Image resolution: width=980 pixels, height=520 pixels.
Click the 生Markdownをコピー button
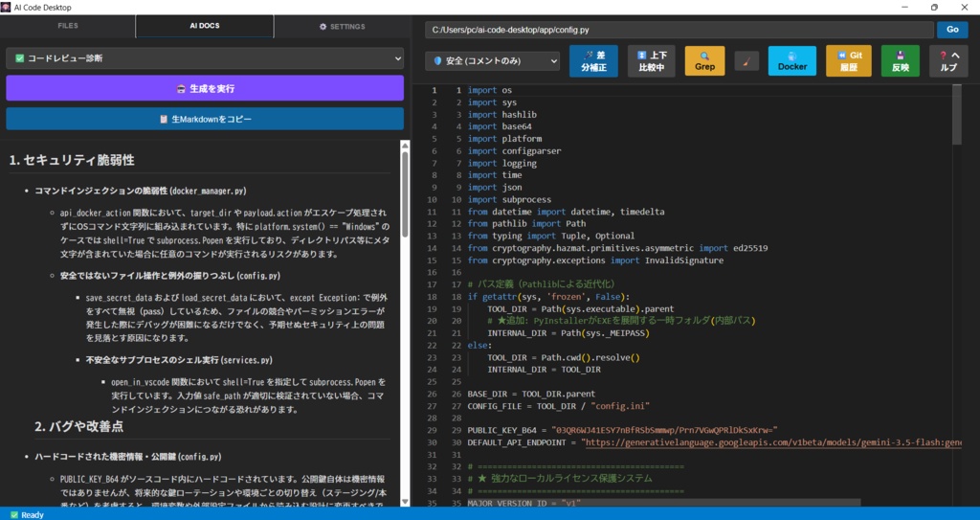point(205,119)
